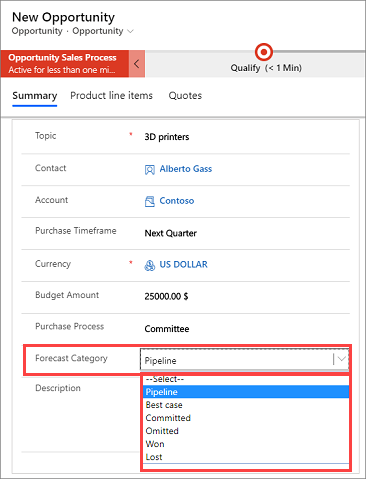The image size is (366, 479).
Task: Click the currency icon beside US DOLLAR
Action: (x=150, y=265)
